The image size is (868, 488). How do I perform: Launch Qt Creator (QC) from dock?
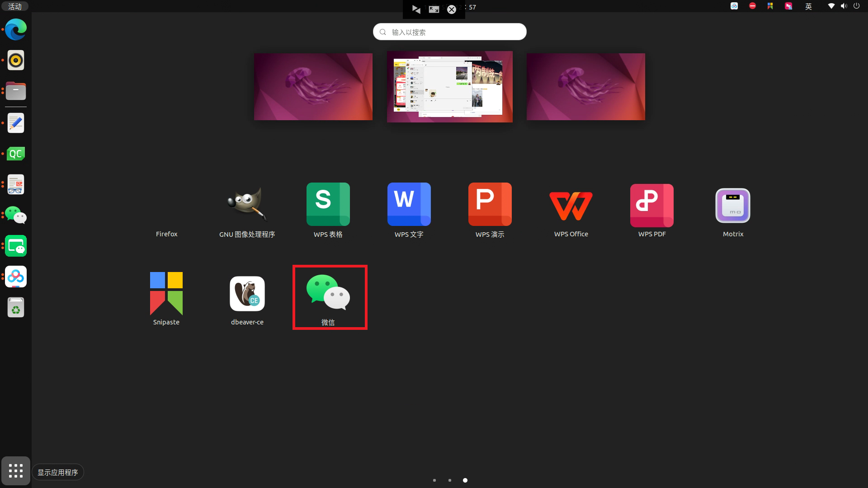tap(16, 154)
